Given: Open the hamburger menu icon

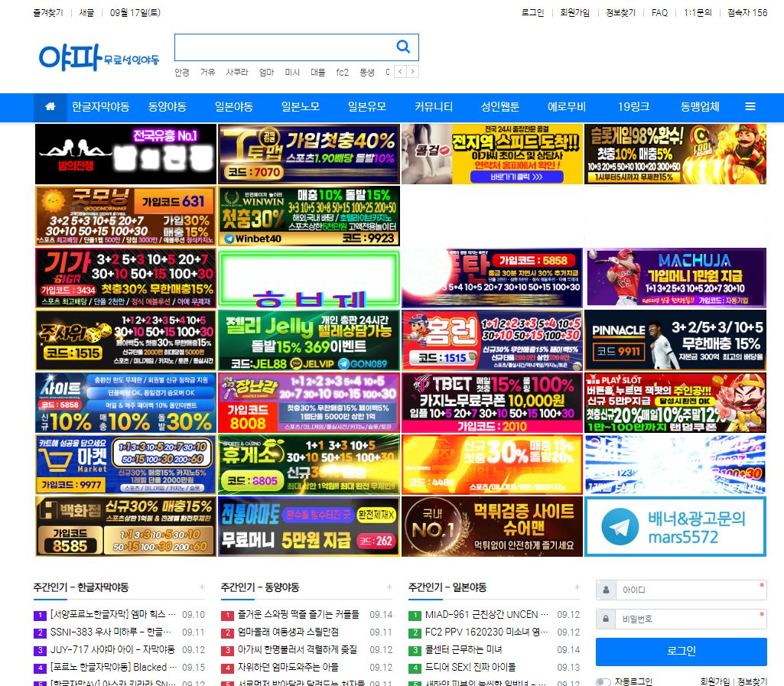Looking at the screenshot, I should click(750, 107).
